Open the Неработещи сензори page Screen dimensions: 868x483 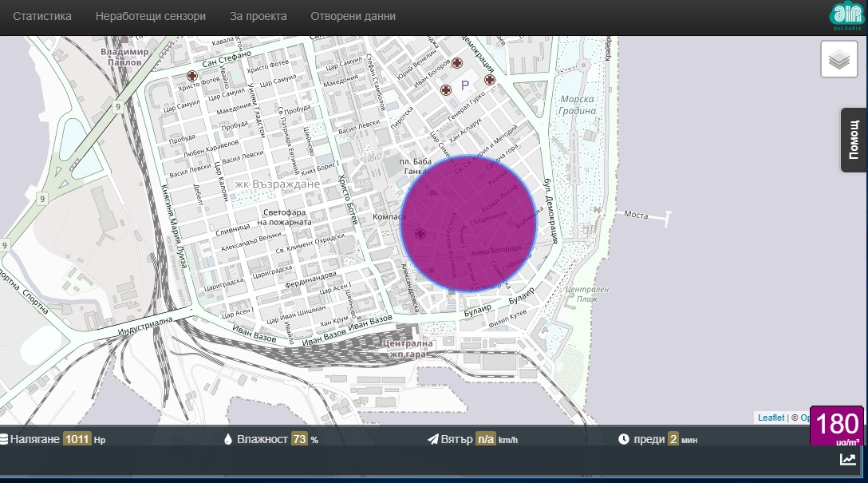[x=151, y=16]
